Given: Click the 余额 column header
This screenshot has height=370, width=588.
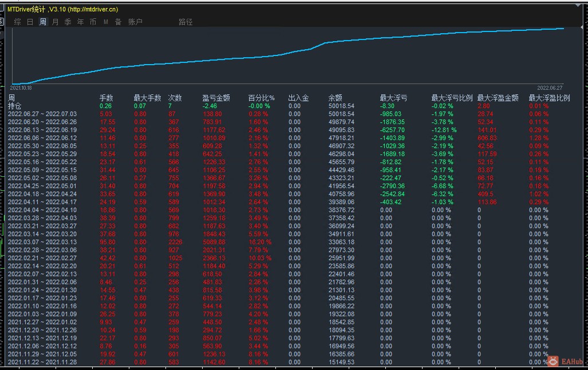Looking at the screenshot, I should 335,98.
